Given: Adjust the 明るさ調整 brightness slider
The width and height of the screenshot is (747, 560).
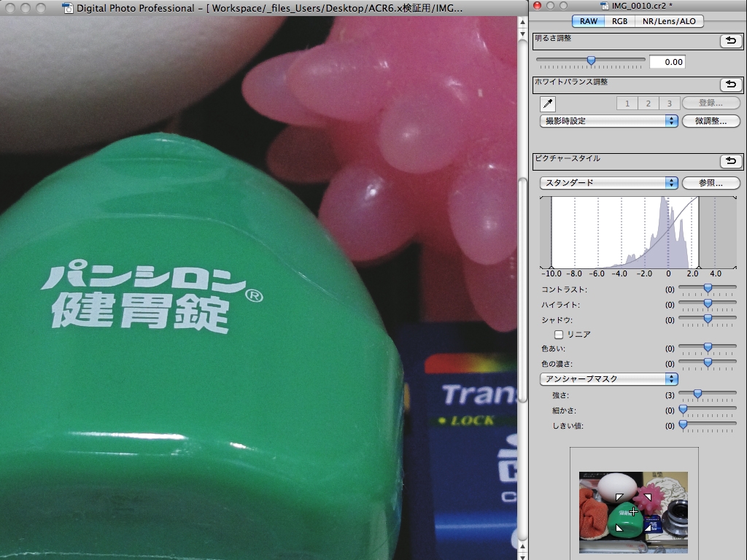Looking at the screenshot, I should (591, 61).
